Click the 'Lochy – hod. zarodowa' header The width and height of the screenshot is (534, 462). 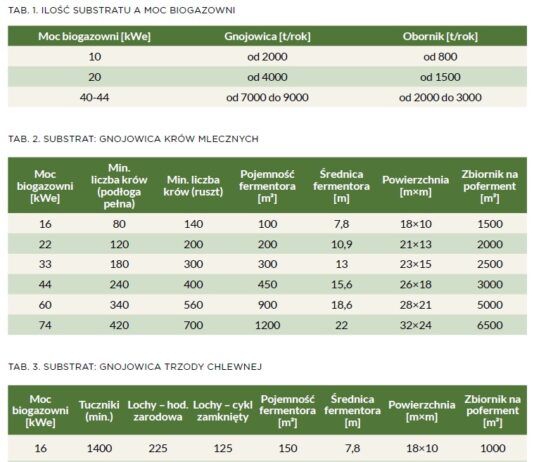[x=158, y=411]
